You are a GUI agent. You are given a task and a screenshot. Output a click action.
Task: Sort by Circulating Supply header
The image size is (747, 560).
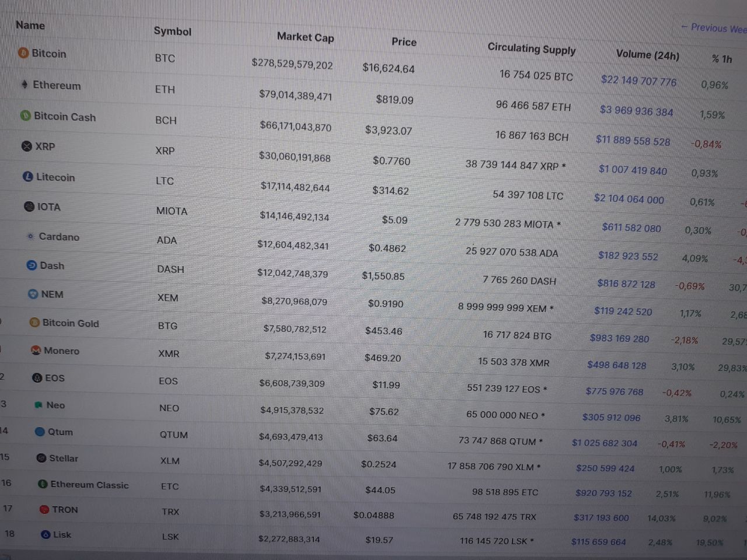(532, 48)
